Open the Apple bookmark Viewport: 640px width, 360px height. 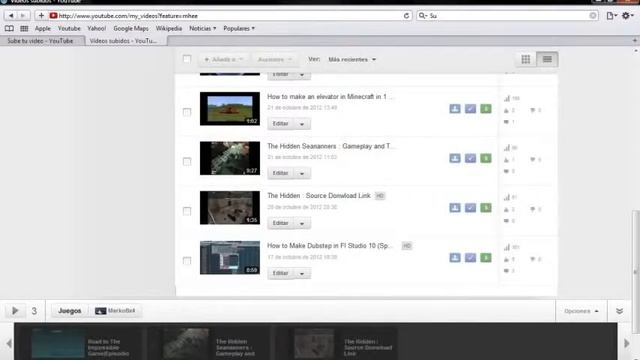click(x=43, y=29)
